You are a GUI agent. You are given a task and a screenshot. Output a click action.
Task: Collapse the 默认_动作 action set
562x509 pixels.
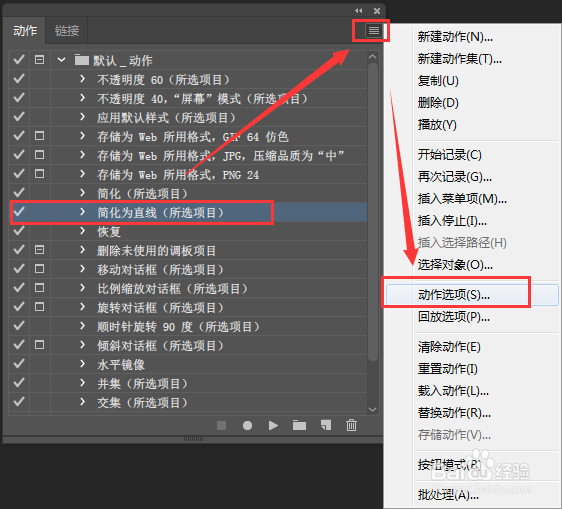tap(62, 60)
